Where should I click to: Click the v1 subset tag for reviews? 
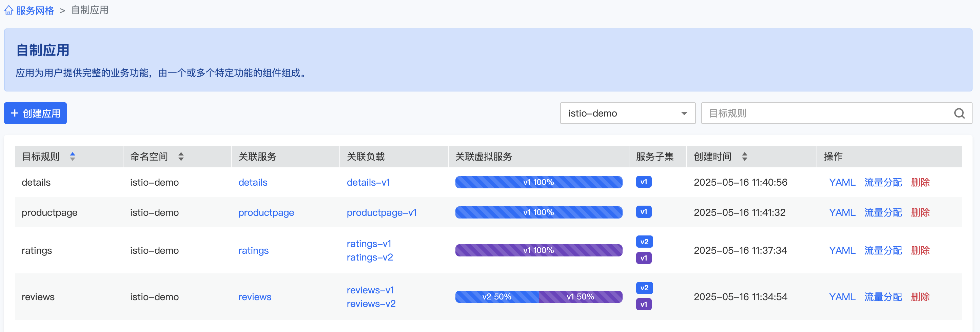point(644,305)
